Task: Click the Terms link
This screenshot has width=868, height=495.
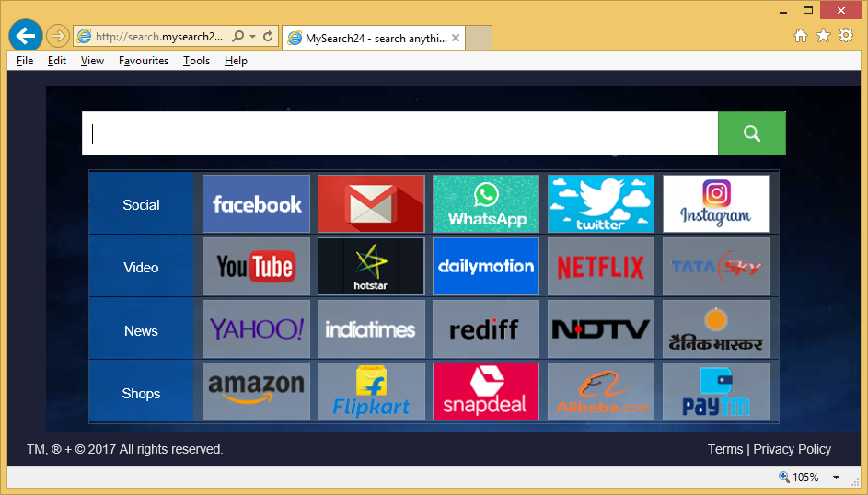Action: [725, 449]
